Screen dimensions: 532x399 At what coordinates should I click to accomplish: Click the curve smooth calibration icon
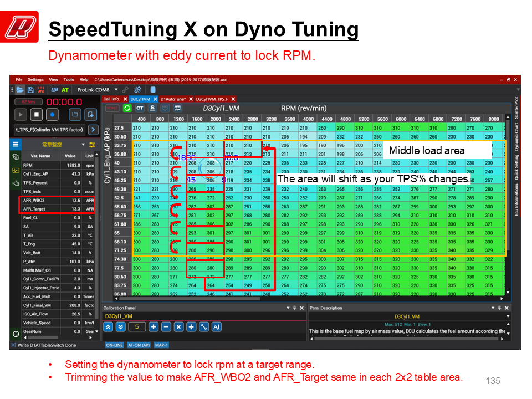click(x=216, y=327)
